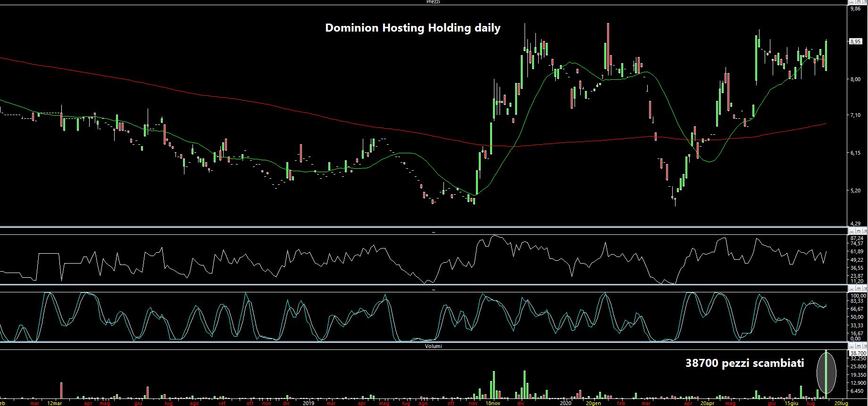Click the 5,20 price axis value

pos(855,191)
